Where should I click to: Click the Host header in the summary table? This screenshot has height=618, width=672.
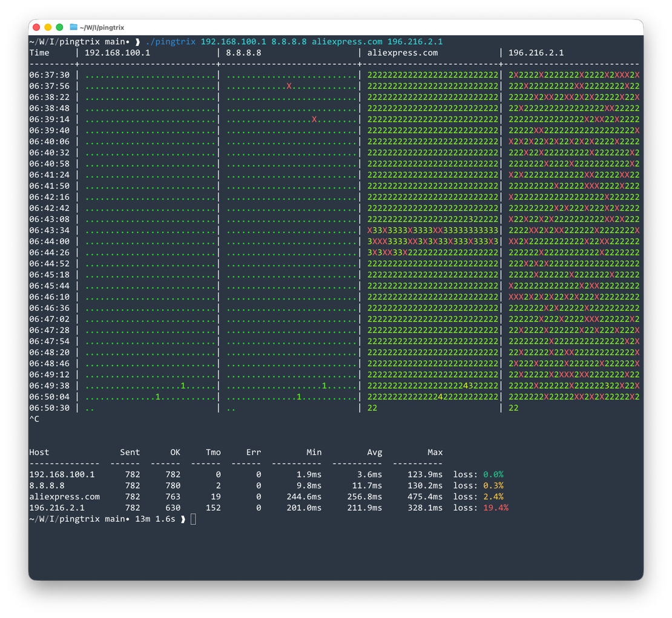pyautogui.click(x=39, y=452)
